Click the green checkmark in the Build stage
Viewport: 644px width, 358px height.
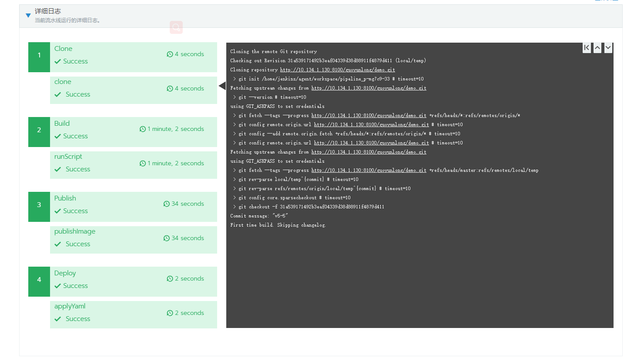[x=57, y=137]
